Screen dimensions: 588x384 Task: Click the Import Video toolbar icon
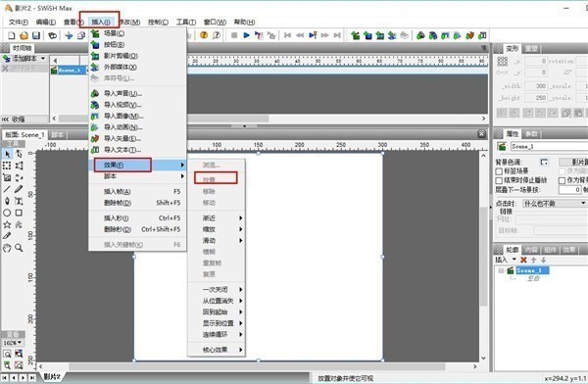[x=433, y=35]
